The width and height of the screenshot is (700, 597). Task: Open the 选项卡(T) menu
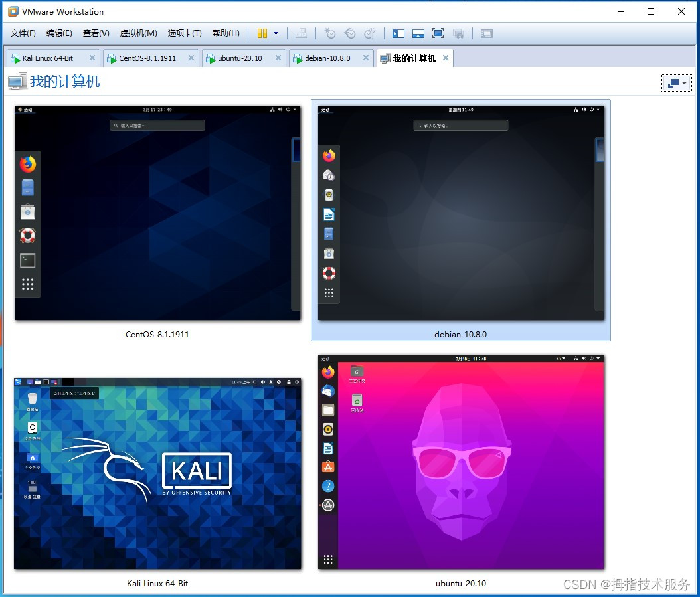click(185, 33)
